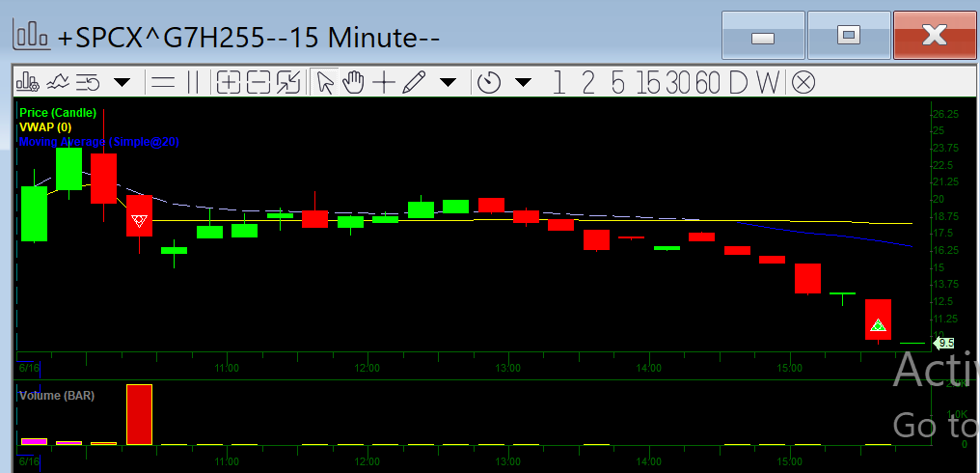Click the VWAP (0) legend label
The height and width of the screenshot is (473, 980).
tap(45, 127)
